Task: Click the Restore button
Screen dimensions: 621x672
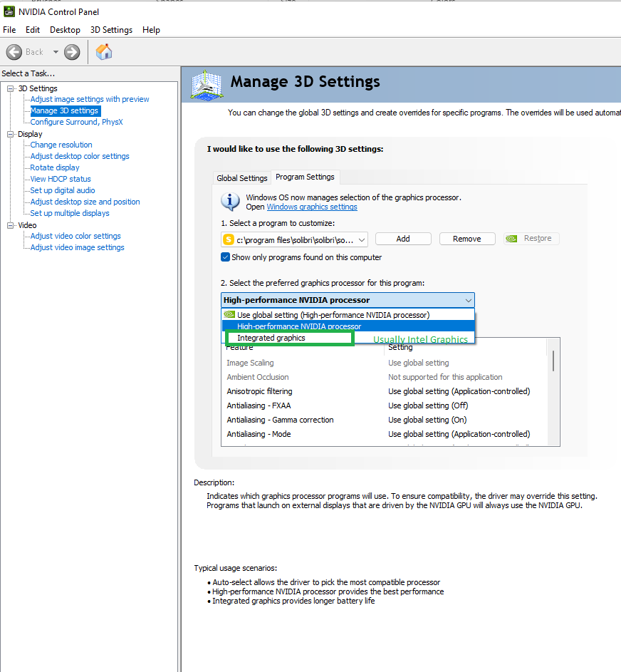Action: pyautogui.click(x=531, y=238)
